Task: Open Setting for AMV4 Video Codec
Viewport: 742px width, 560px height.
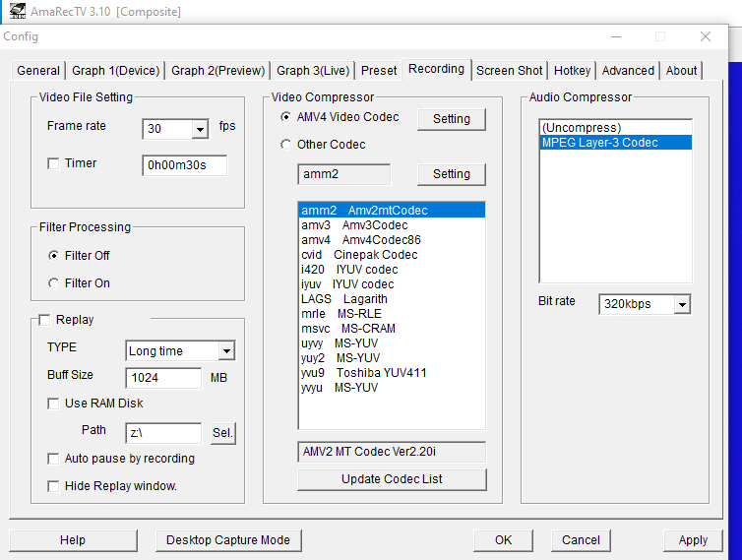Action: [x=452, y=119]
